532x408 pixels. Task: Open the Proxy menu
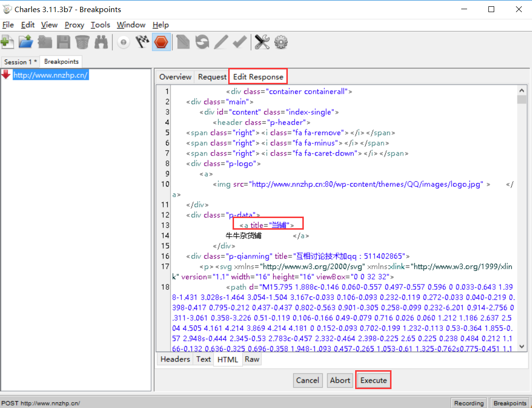point(74,25)
